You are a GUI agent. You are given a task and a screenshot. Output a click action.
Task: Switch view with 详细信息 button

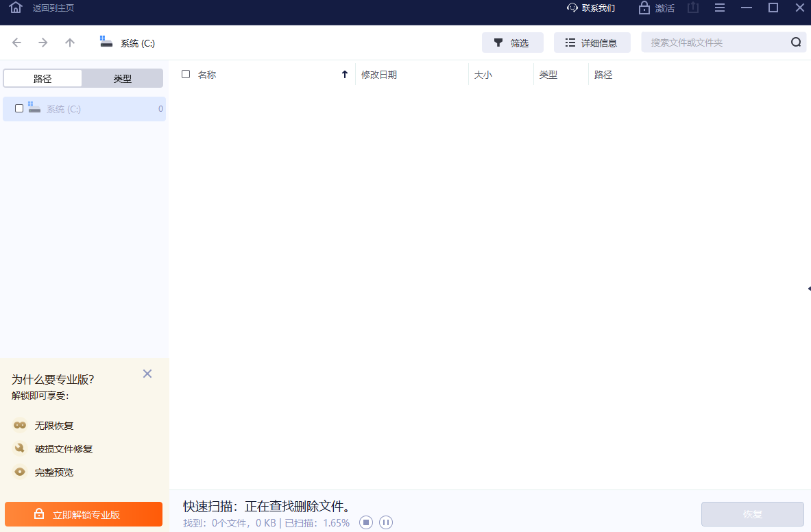click(x=592, y=43)
